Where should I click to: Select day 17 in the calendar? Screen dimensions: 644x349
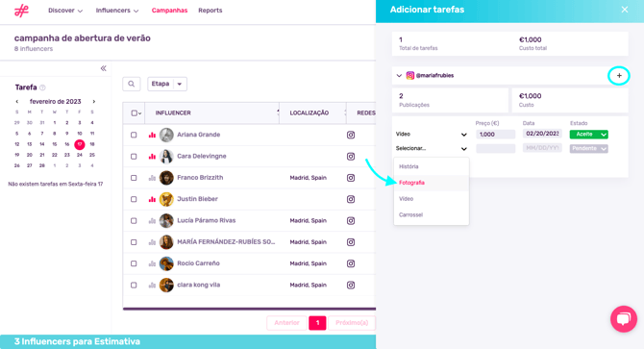coord(80,144)
